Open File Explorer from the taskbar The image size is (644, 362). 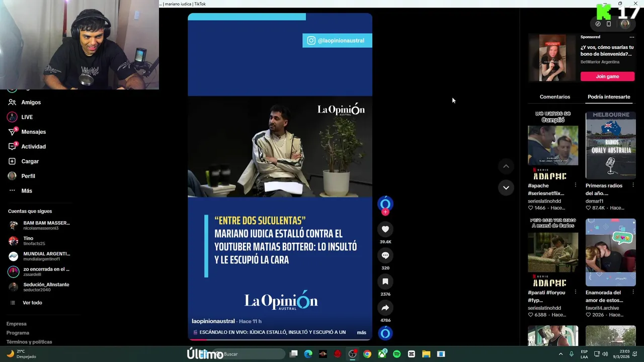point(426,354)
